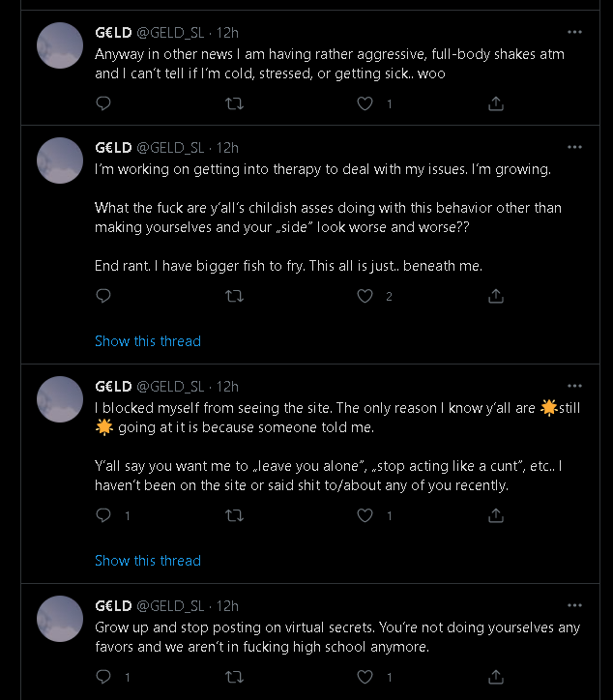The image size is (613, 700).
Task: Show this thread under blocked-myself tweet
Action: coord(148,561)
